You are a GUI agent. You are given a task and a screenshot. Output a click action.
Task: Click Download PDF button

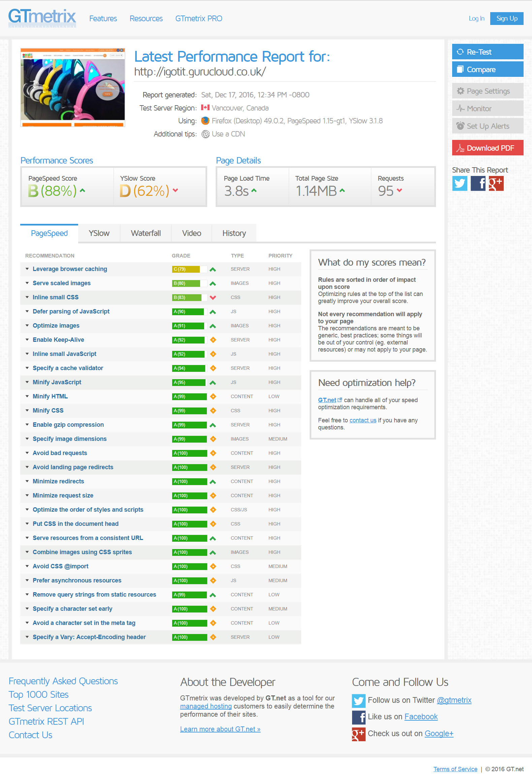(x=488, y=148)
